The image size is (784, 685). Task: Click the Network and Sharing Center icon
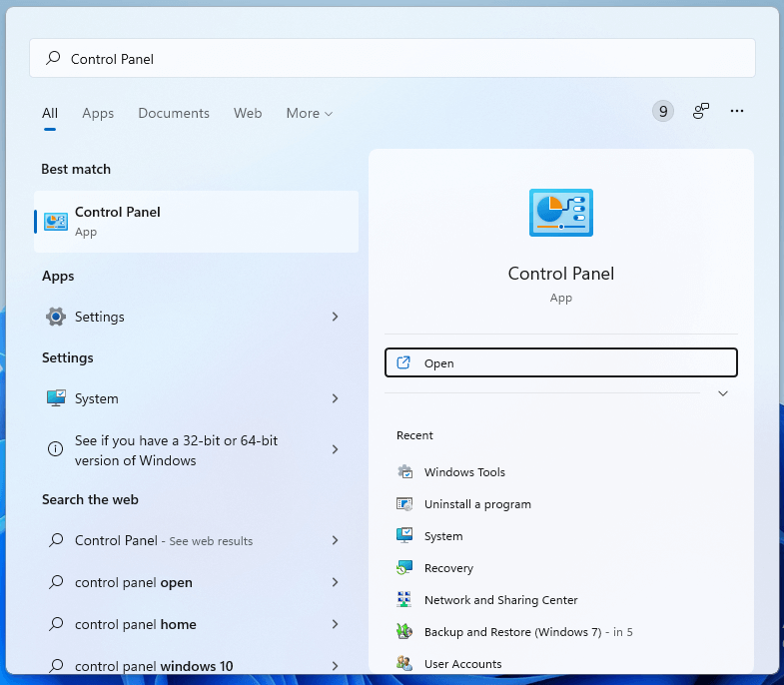(404, 599)
